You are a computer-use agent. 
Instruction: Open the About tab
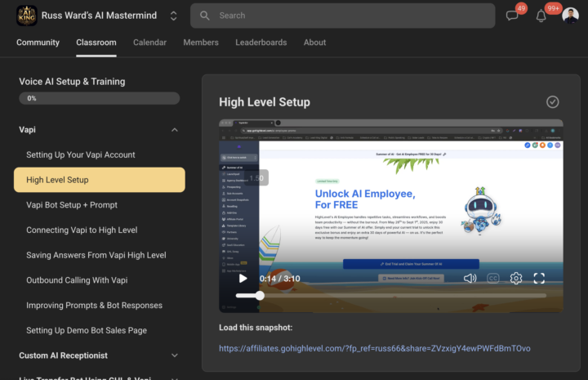(x=314, y=42)
